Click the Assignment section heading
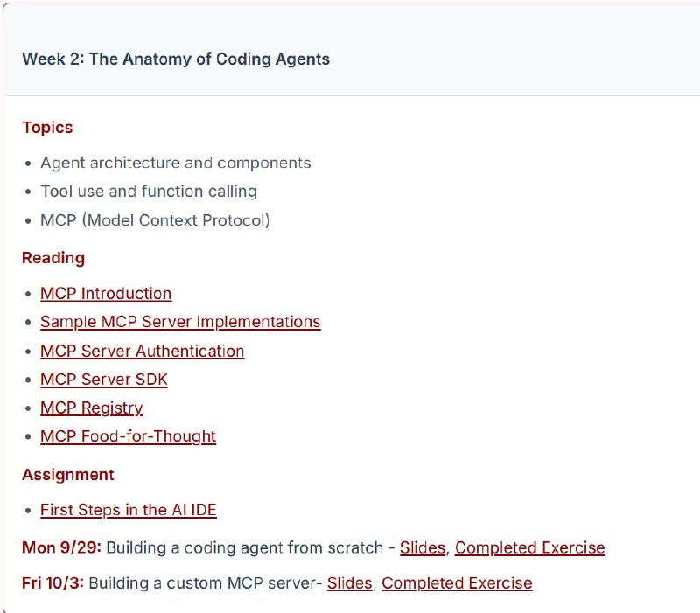700x613 pixels. coord(68,475)
